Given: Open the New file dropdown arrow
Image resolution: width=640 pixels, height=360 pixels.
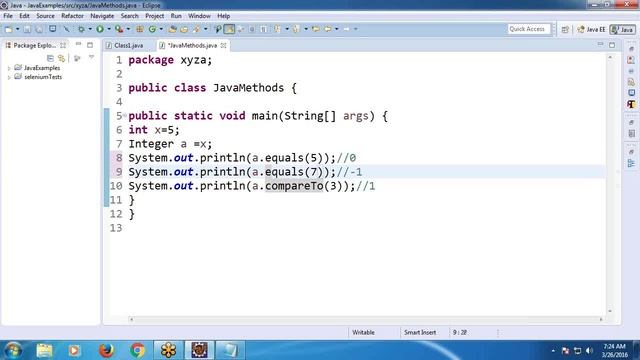Looking at the screenshot, I should tap(18, 29).
